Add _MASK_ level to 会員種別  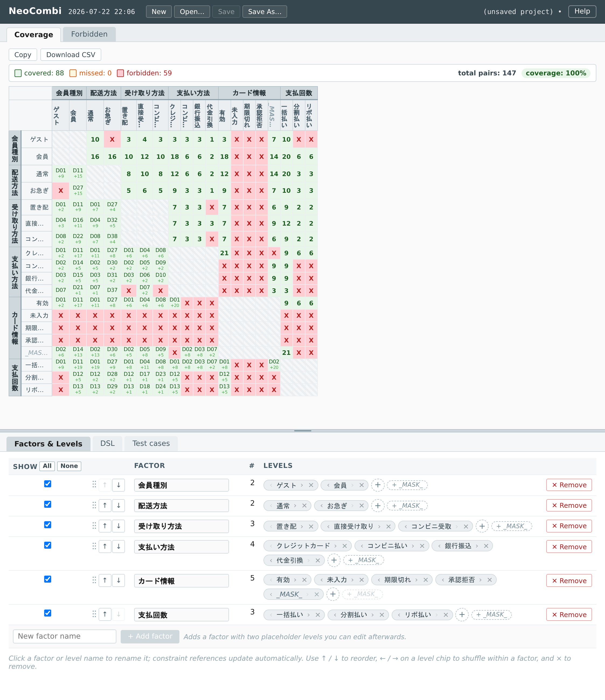tap(407, 485)
